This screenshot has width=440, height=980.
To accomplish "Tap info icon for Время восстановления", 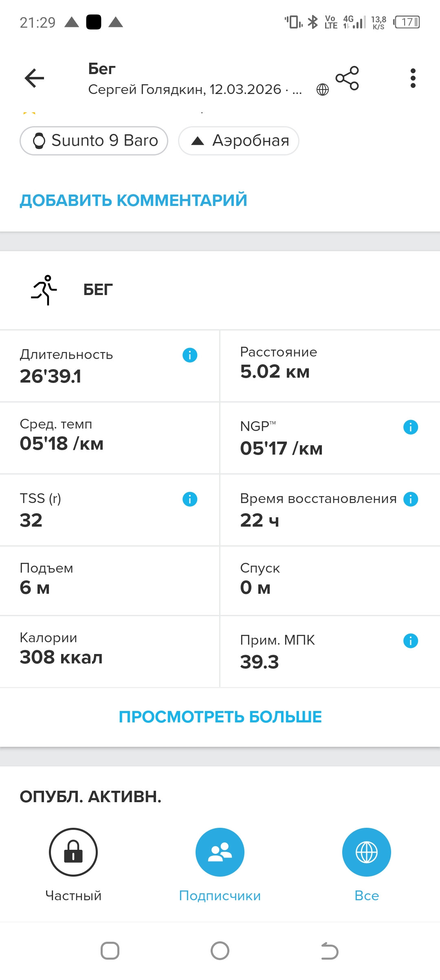I will point(411,499).
